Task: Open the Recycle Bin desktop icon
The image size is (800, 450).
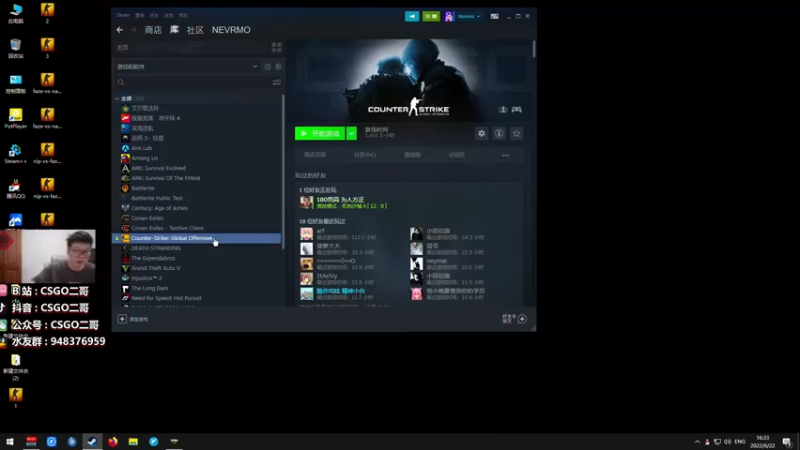Action: click(16, 48)
